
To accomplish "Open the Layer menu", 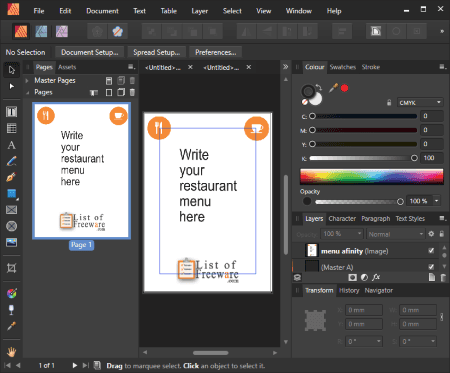I will point(200,11).
